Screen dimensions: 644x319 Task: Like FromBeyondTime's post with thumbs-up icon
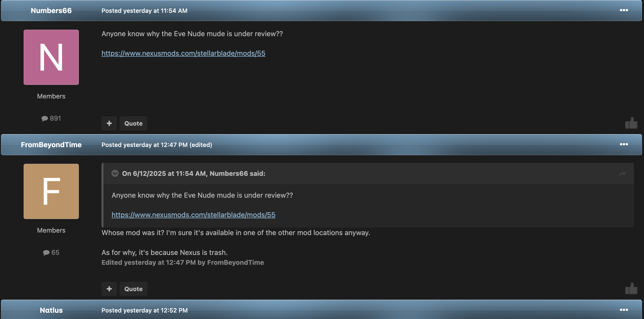click(x=631, y=289)
